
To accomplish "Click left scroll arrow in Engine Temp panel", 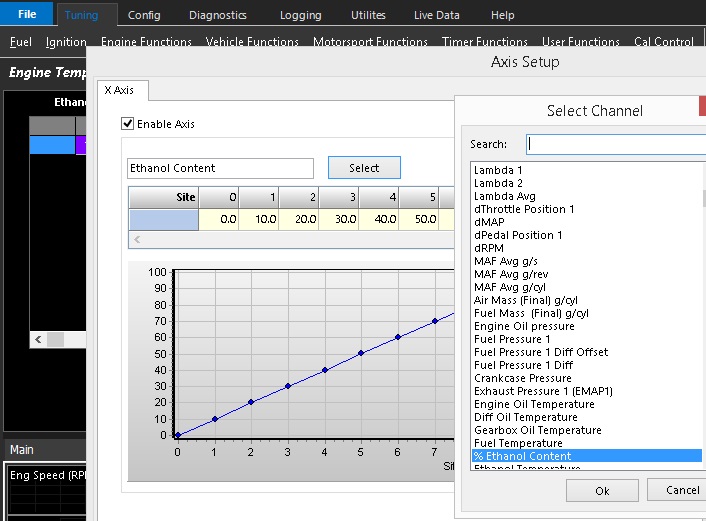I will point(38,340).
